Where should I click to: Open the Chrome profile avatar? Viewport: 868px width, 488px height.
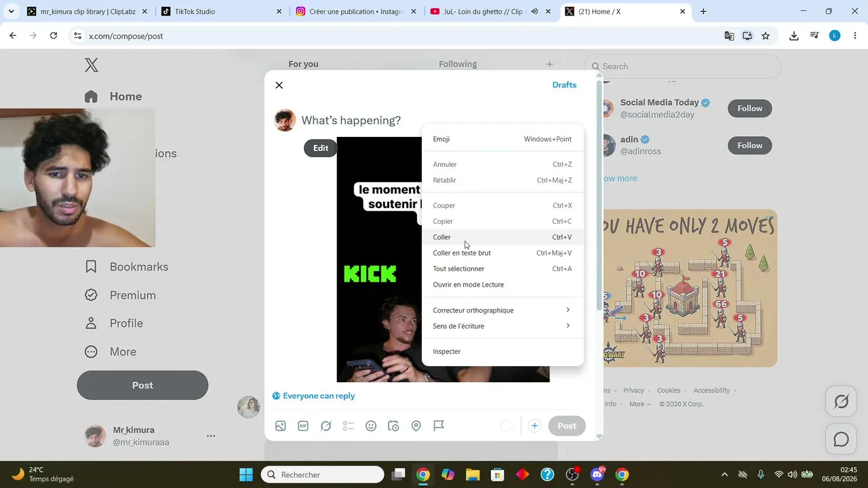coord(835,36)
